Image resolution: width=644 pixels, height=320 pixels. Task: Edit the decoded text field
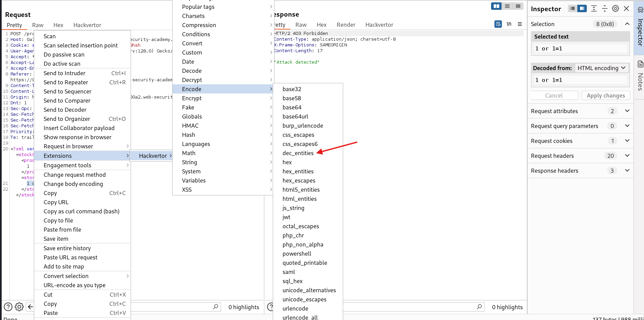(x=580, y=80)
